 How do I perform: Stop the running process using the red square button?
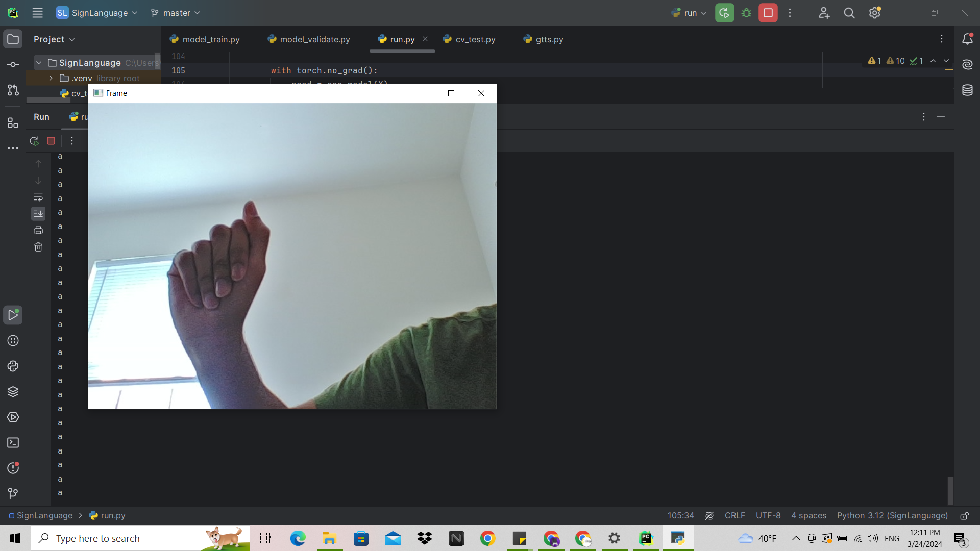point(768,13)
